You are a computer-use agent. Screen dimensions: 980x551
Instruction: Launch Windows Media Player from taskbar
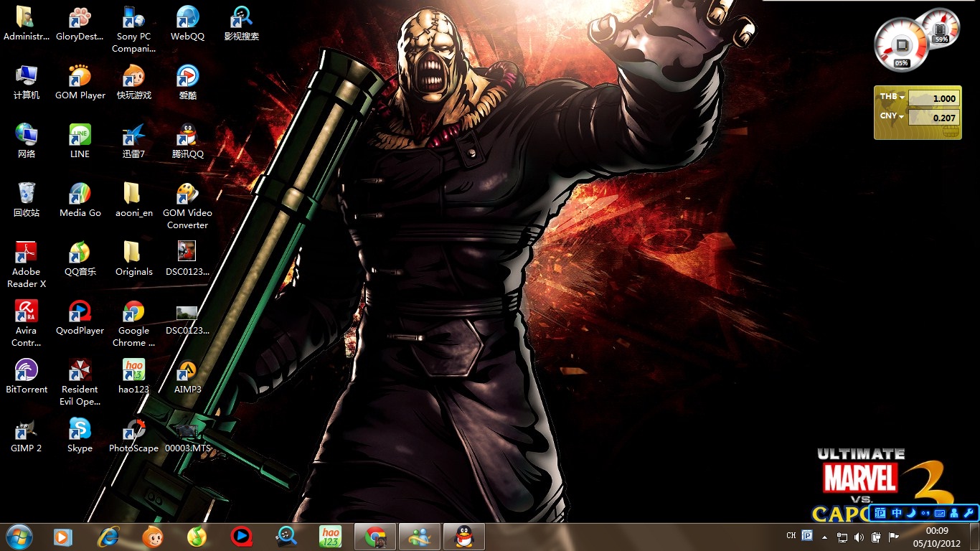63,537
